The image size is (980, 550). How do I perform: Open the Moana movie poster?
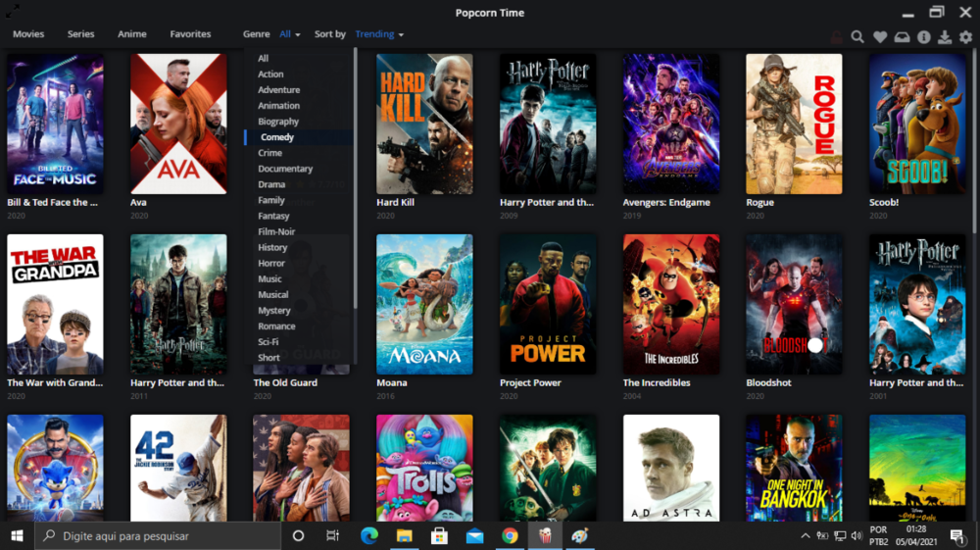pos(424,304)
